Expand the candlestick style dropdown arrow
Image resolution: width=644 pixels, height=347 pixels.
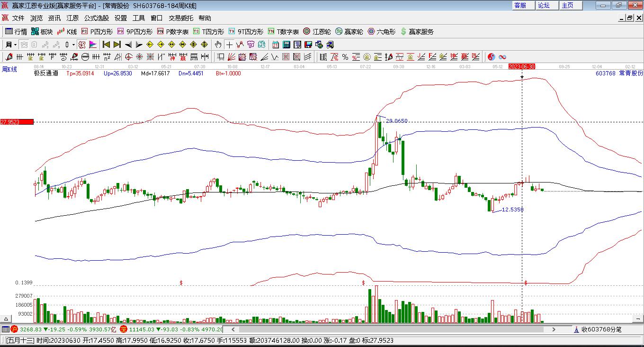click(73, 45)
